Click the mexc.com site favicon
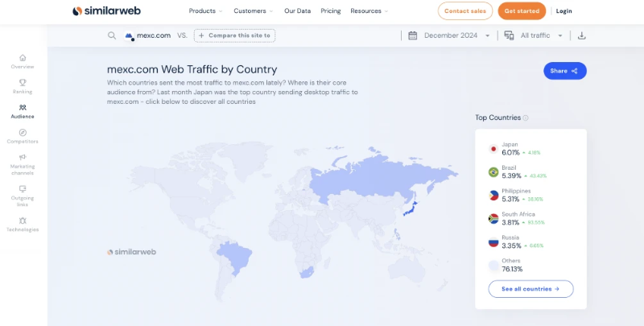The height and width of the screenshot is (326, 644). (130, 35)
